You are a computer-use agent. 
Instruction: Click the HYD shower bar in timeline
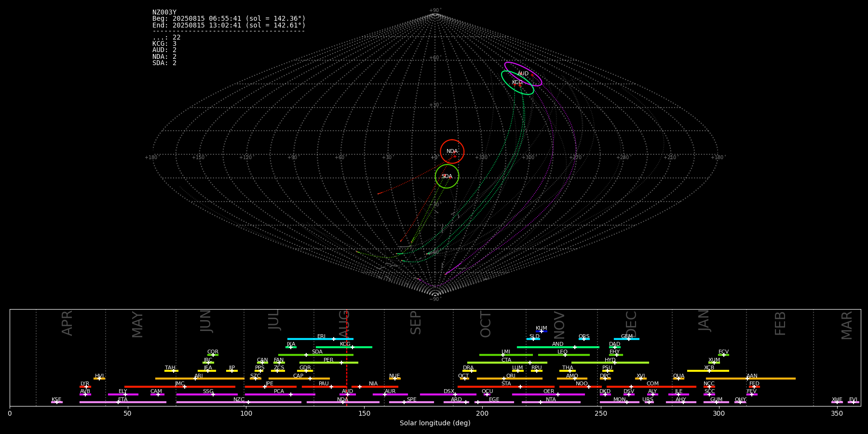tap(610, 363)
